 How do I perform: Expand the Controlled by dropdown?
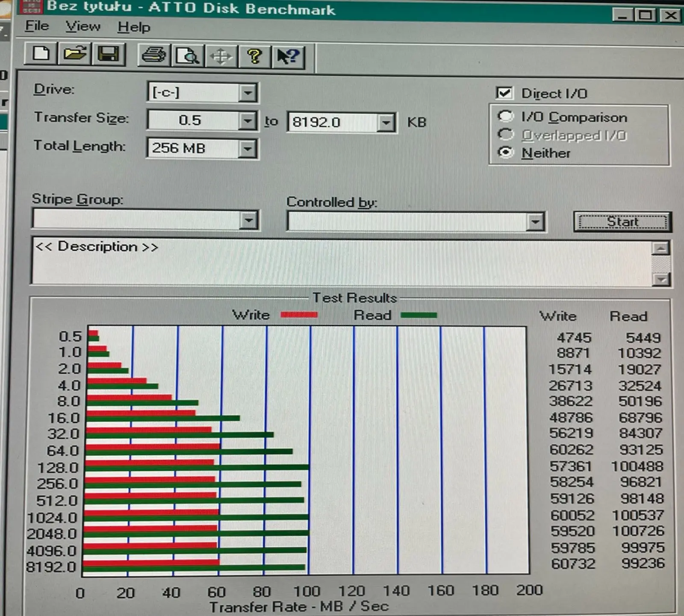[x=535, y=222]
